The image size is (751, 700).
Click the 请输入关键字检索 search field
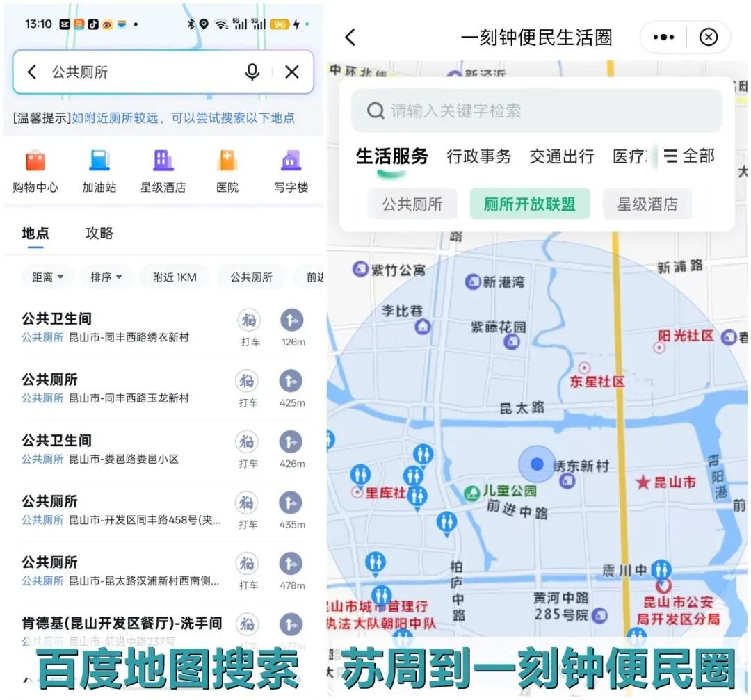coord(537,111)
